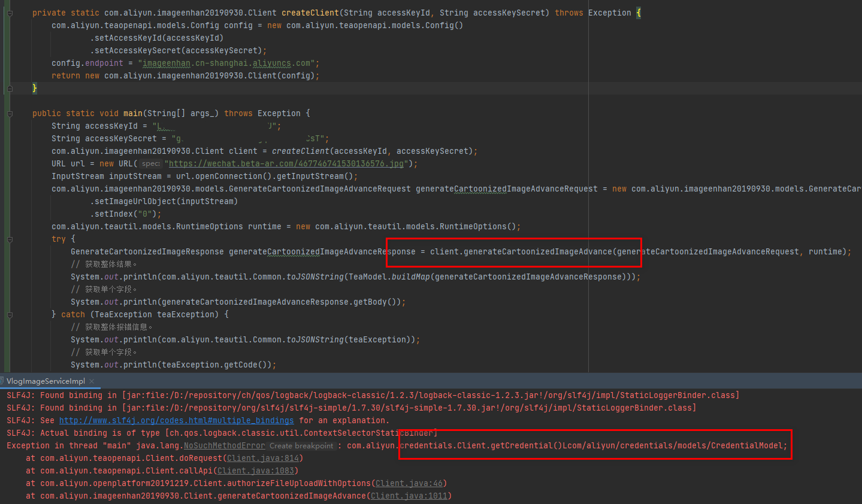The width and height of the screenshot is (862, 504).
Task: Collapse the try block fold marker
Action: (10, 239)
